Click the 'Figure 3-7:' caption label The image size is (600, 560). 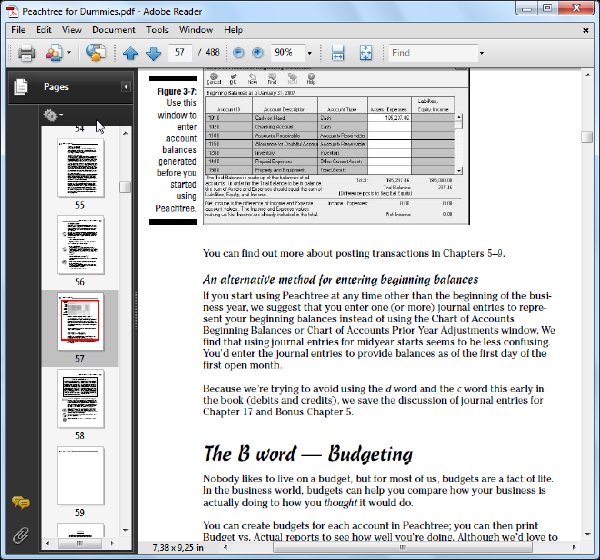(x=177, y=92)
